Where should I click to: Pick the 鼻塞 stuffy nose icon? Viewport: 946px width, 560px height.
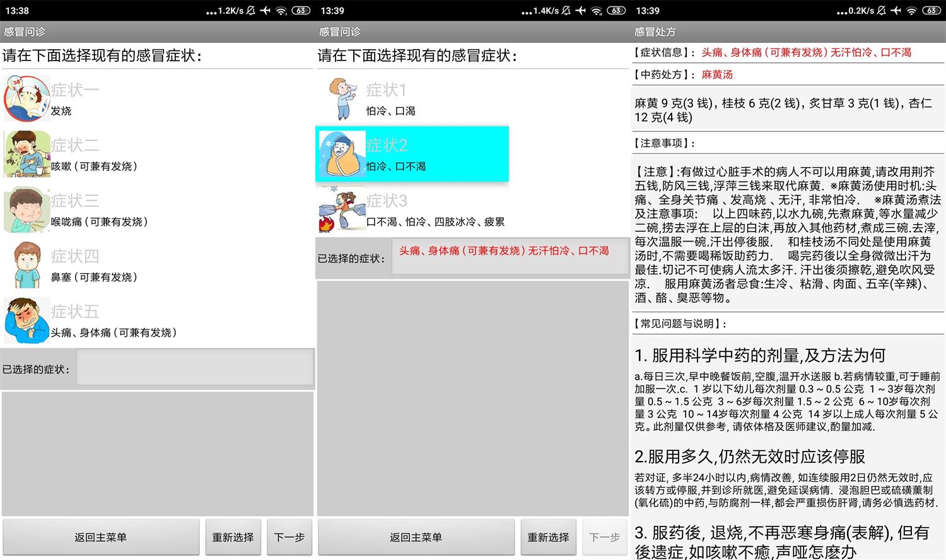point(26,265)
